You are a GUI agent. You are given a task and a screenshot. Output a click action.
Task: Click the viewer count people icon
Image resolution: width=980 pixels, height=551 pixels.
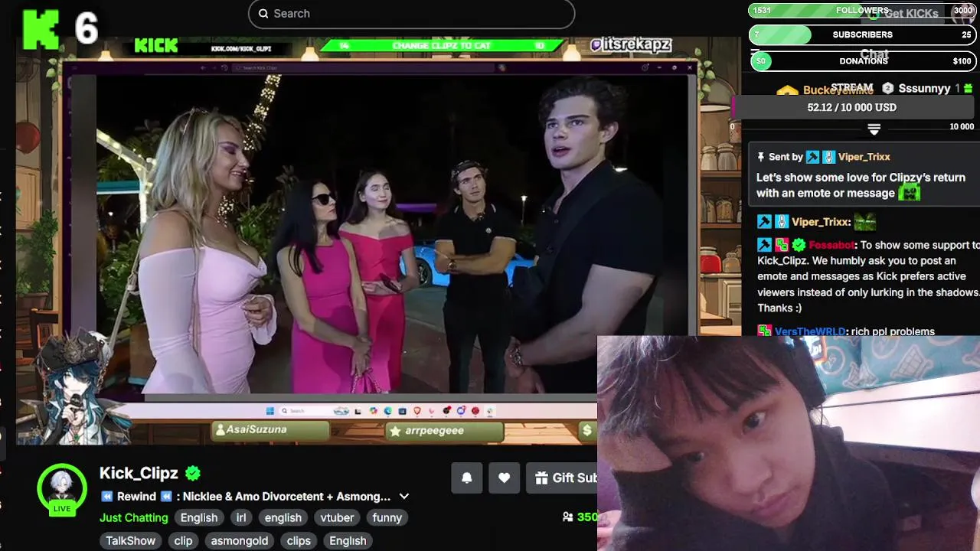click(567, 517)
